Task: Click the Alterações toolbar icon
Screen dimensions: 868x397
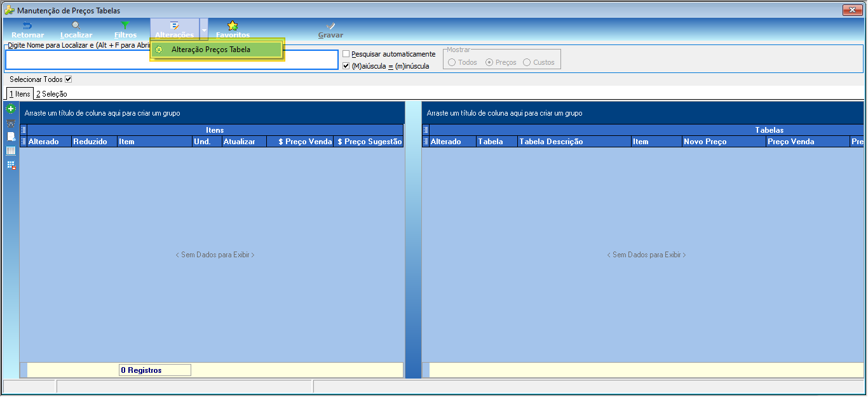Action: point(174,25)
